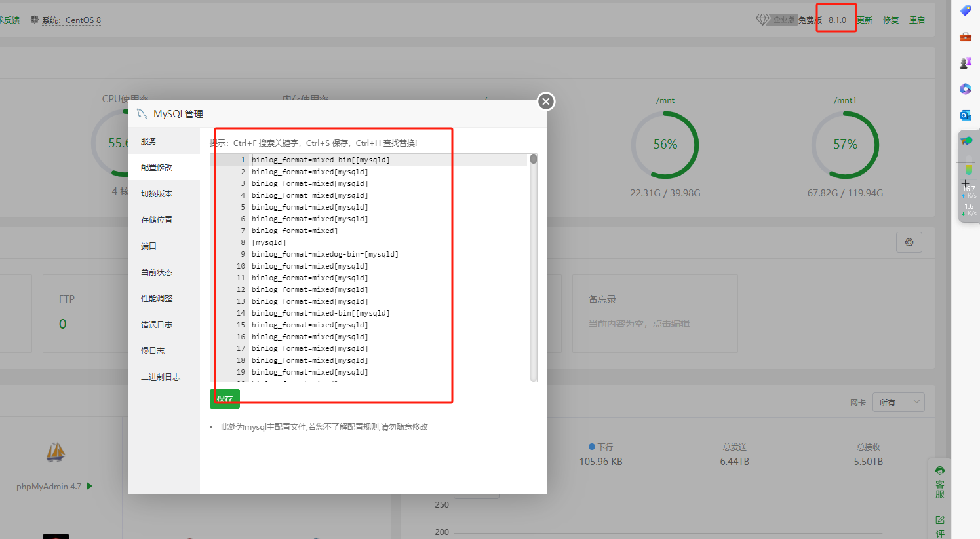Click the 重启 link in top bar
Screen dimensions: 980x539
[x=917, y=20]
